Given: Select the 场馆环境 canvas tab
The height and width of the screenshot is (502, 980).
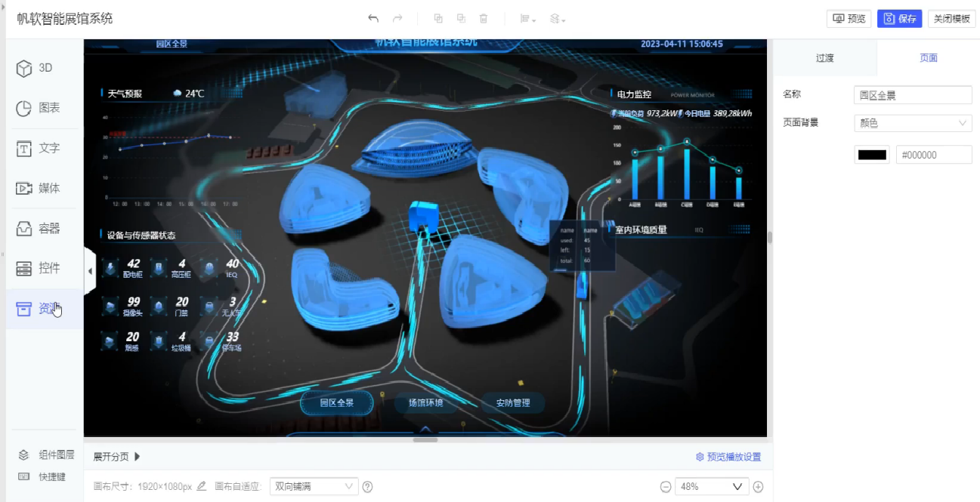Looking at the screenshot, I should click(x=426, y=403).
